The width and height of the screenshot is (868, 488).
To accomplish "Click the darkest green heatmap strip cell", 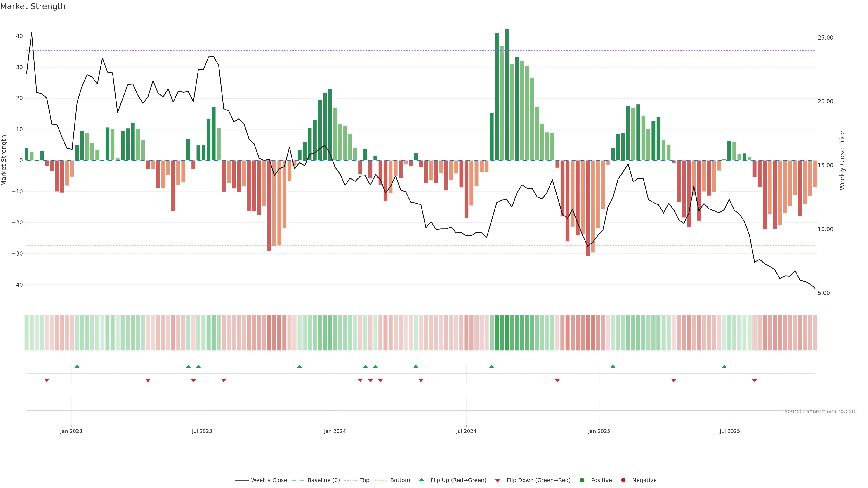I will tap(507, 332).
